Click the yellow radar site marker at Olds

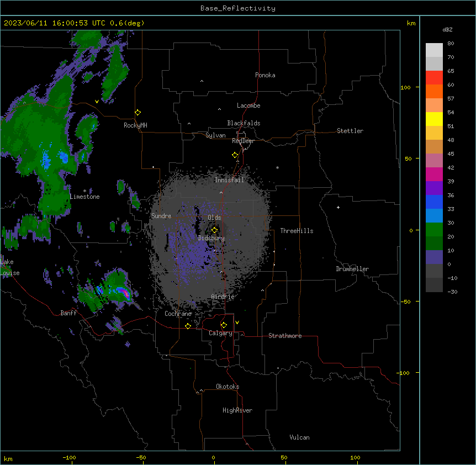pos(214,230)
